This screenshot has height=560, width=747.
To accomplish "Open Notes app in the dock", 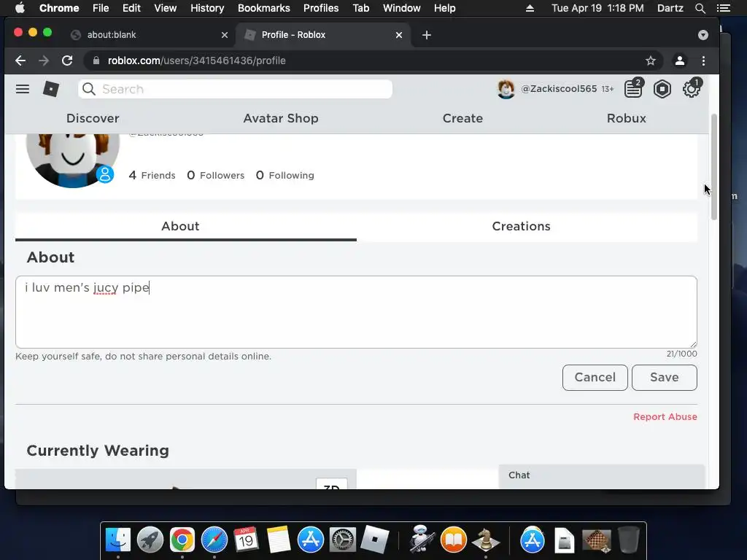I will [x=278, y=540].
